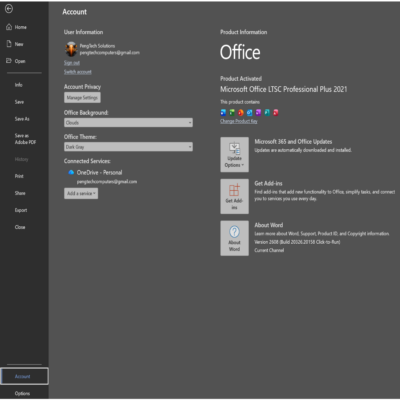Click the Outlook app icon
This screenshot has height=400, width=400.
point(249,113)
